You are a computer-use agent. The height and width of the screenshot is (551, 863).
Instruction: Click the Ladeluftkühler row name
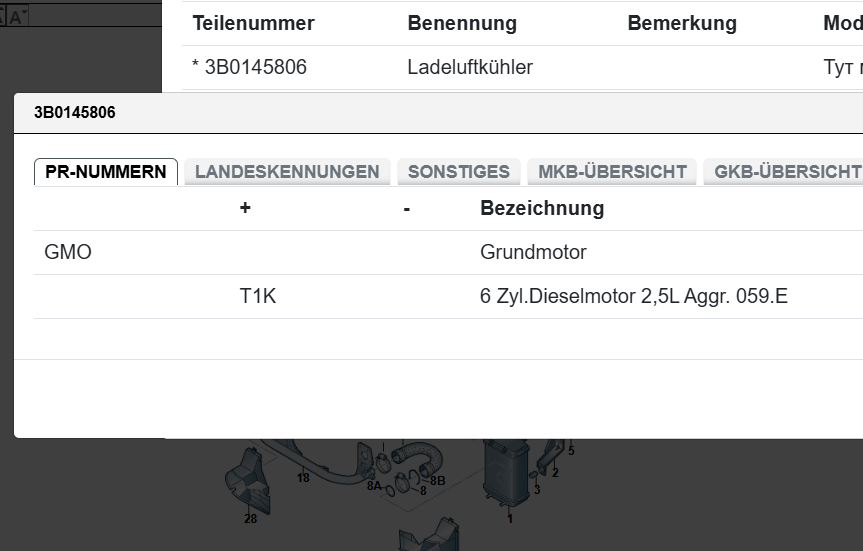click(470, 67)
